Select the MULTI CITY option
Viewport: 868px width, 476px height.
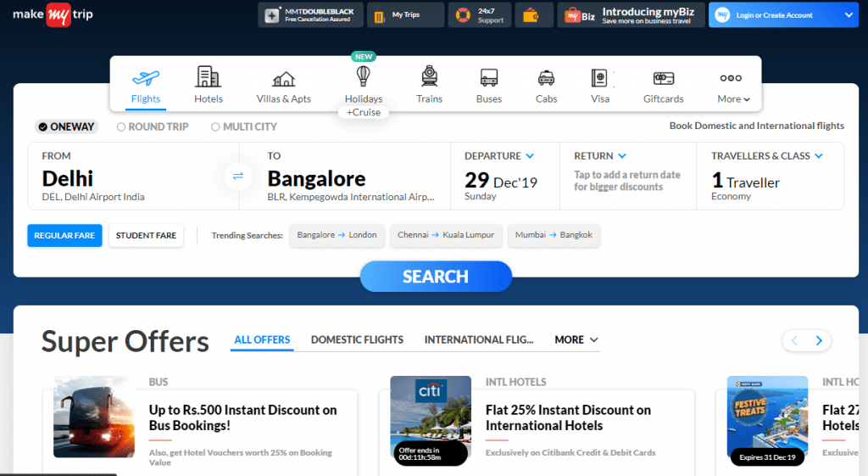pyautogui.click(x=244, y=127)
